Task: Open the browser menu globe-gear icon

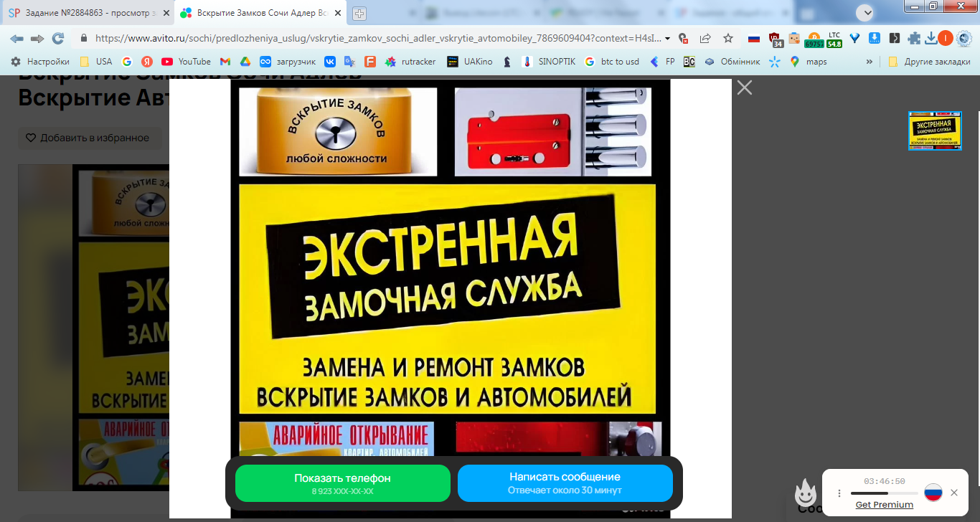Action: pos(963,38)
